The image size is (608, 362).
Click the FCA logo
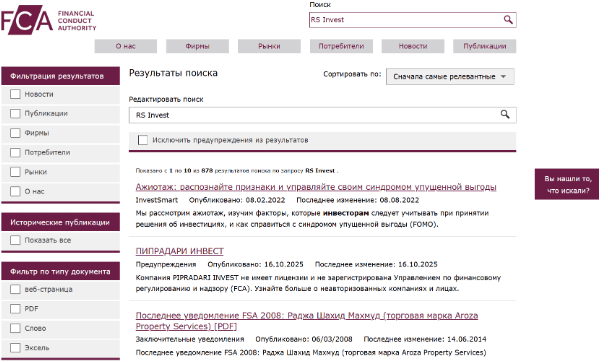pyautogui.click(x=48, y=20)
